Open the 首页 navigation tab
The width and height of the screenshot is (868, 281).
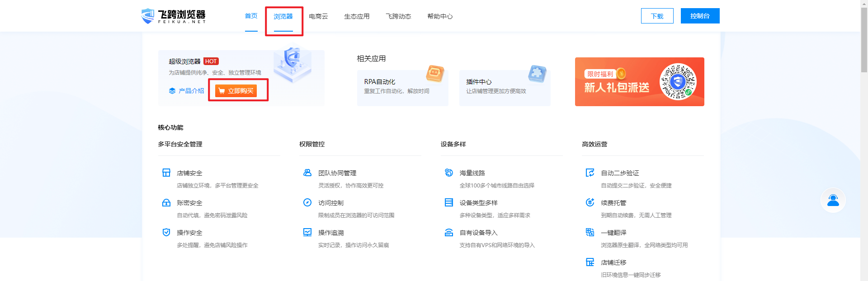pyautogui.click(x=251, y=16)
